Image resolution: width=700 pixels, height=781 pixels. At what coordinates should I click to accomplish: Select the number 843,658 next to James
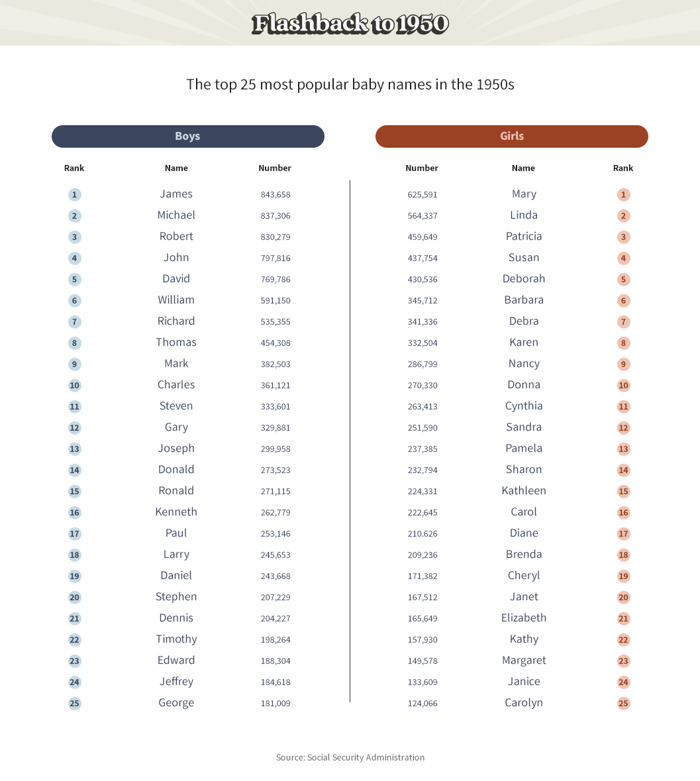275,194
